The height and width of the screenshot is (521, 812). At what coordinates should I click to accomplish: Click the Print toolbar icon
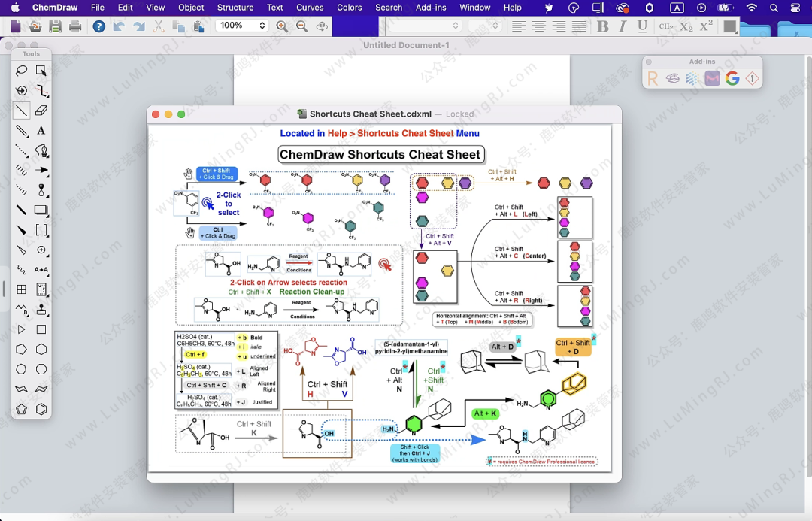point(75,26)
